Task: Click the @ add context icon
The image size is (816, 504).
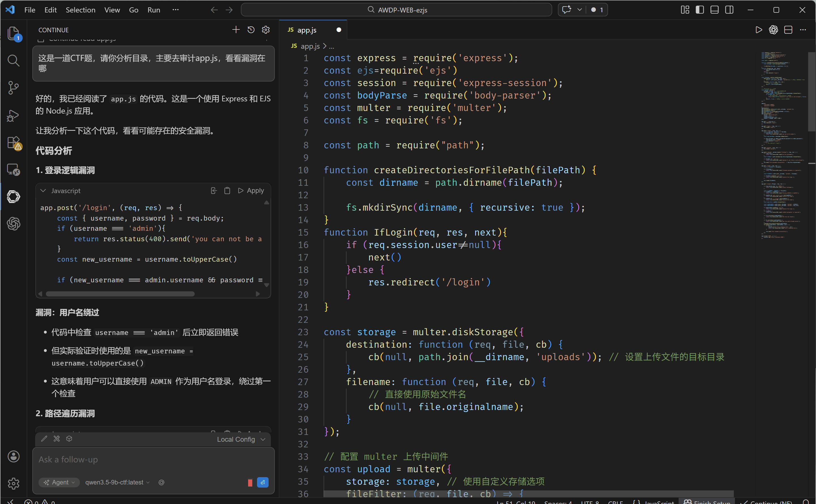Action: pos(161,482)
